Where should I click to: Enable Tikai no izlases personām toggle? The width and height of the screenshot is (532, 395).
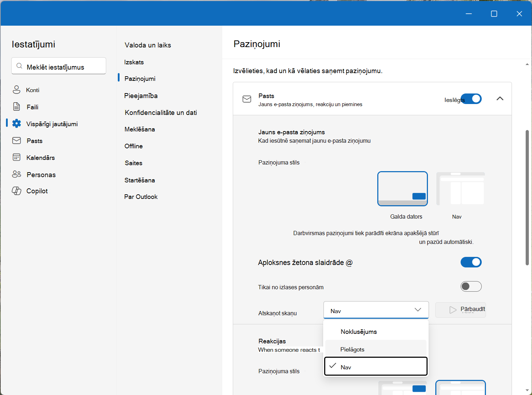point(471,286)
